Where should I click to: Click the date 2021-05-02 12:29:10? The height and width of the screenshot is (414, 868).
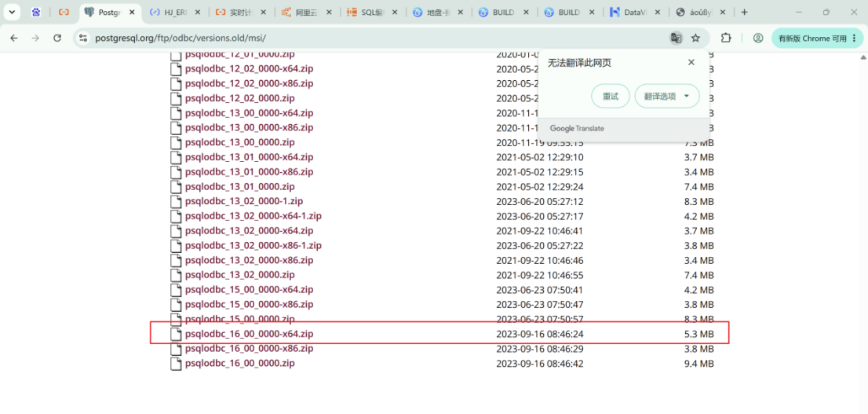tap(540, 157)
